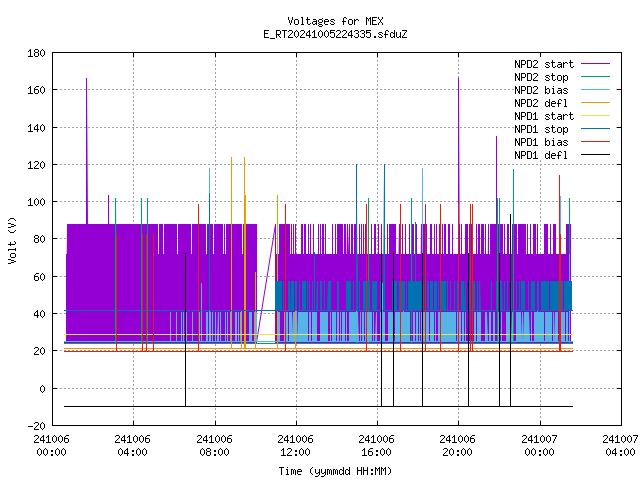The width and height of the screenshot is (640, 480).
Task: Click the 'NPD2 bias' legend label
Action: click(541, 90)
